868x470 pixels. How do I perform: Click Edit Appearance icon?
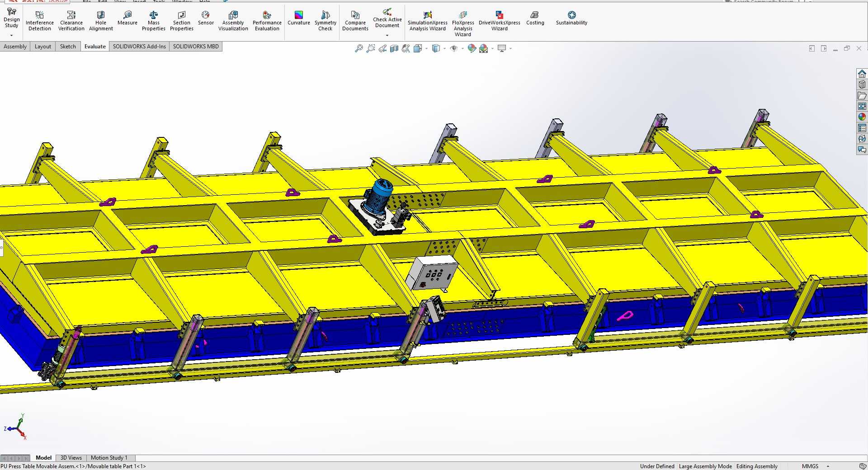click(472, 48)
